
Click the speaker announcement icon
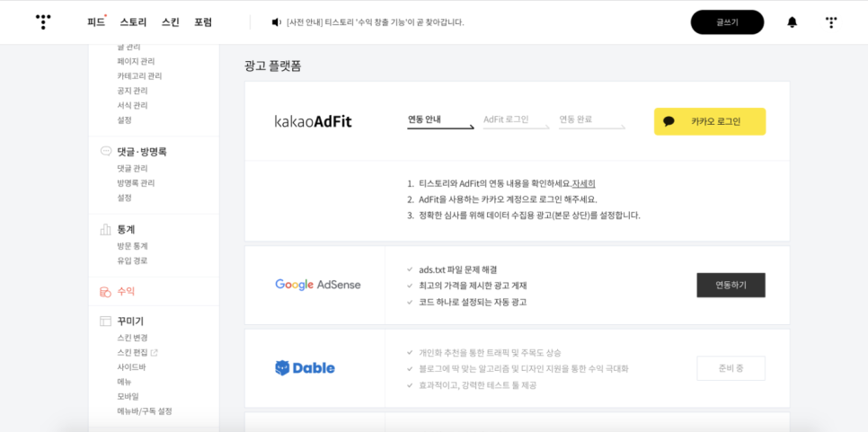[276, 22]
